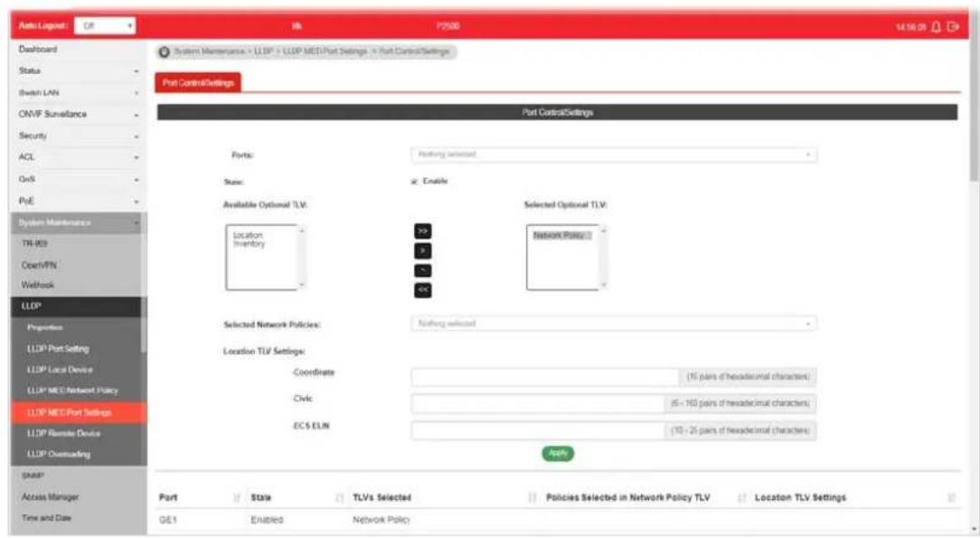This screenshot has height=538, width=980.
Task: Toggle the State Enable checkbox
Action: click(x=414, y=182)
